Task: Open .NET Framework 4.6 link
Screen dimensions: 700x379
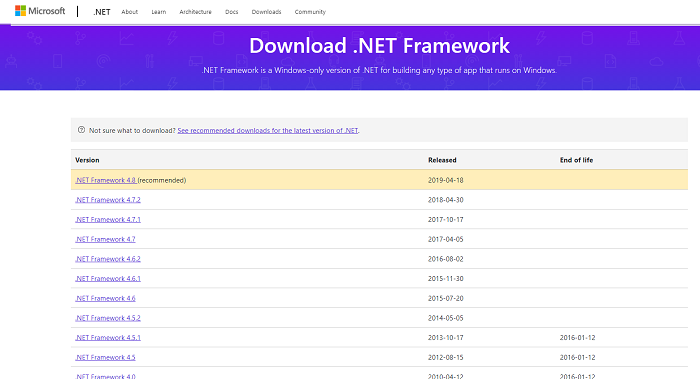Action: click(x=105, y=298)
